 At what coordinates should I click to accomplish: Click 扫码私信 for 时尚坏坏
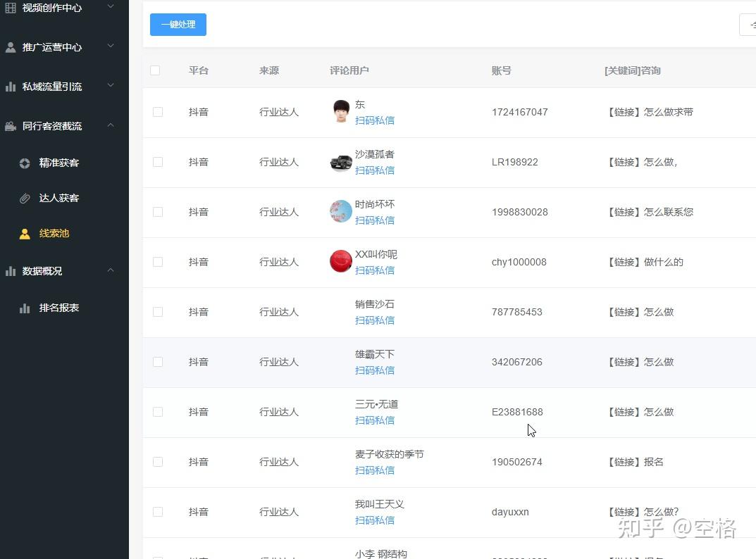pyautogui.click(x=375, y=220)
